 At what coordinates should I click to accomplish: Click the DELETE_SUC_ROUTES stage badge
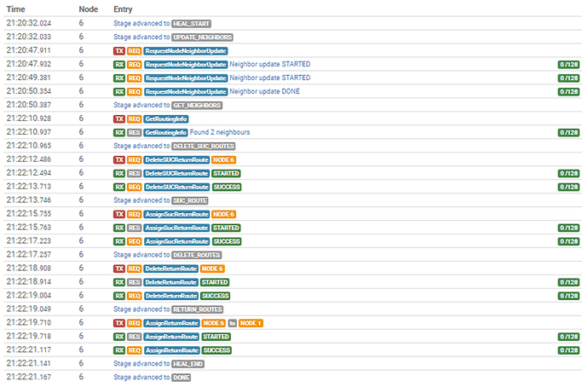coord(204,147)
